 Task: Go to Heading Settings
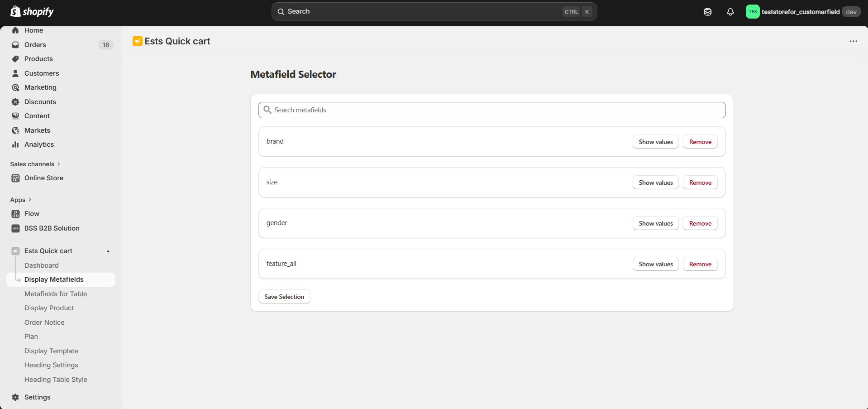tap(51, 365)
